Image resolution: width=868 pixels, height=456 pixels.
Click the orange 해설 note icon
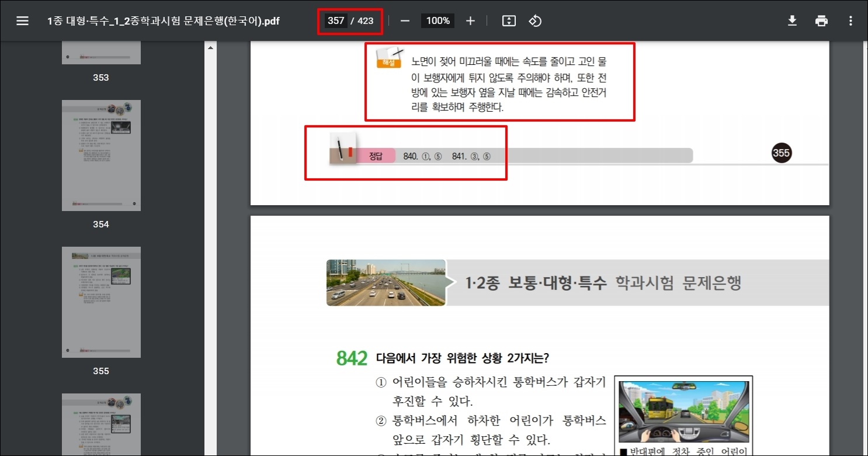pyautogui.click(x=389, y=57)
